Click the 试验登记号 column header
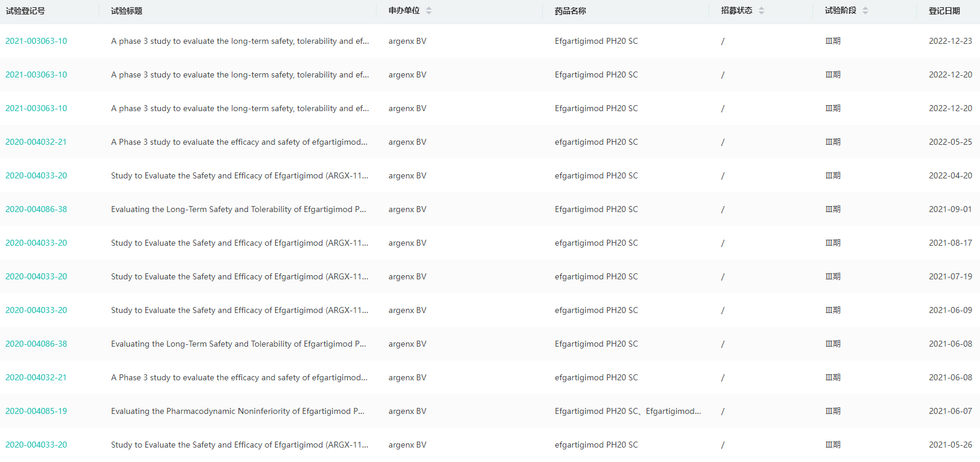Viewport: 980px width, 462px height. (25, 11)
